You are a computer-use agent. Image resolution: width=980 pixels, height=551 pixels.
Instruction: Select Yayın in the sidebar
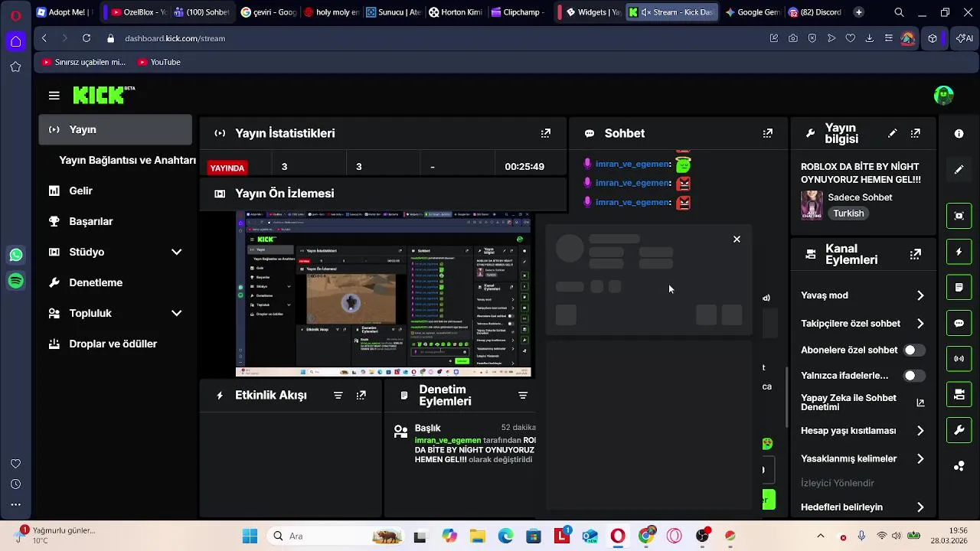(116, 129)
